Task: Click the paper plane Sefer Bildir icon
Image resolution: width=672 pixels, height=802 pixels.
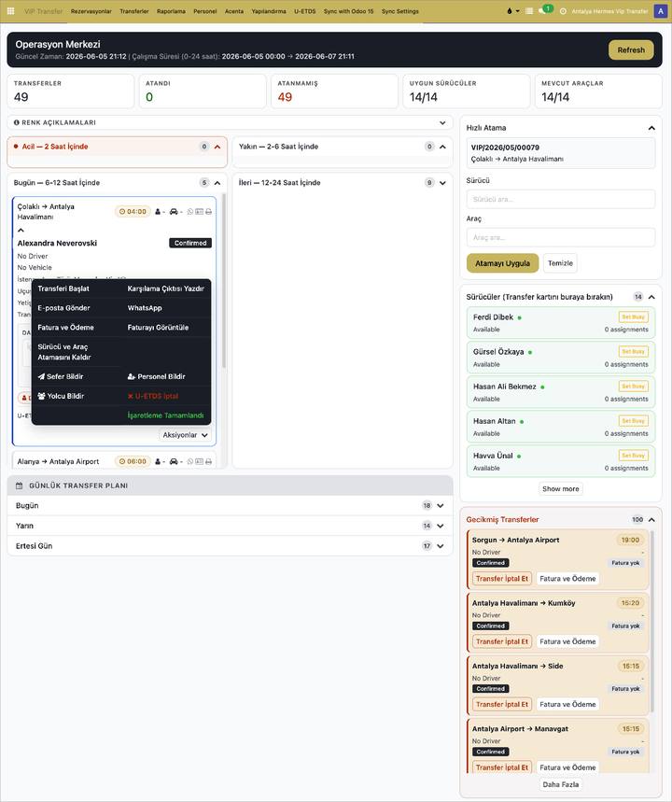Action: [41, 376]
